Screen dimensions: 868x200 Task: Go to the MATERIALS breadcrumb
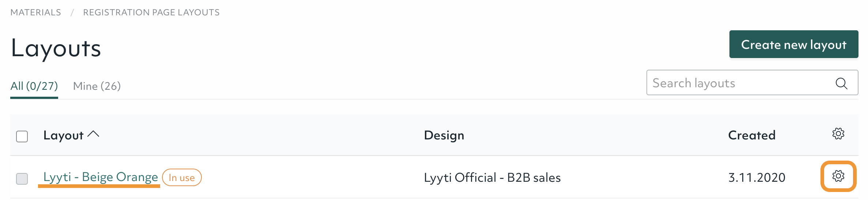[x=36, y=12]
